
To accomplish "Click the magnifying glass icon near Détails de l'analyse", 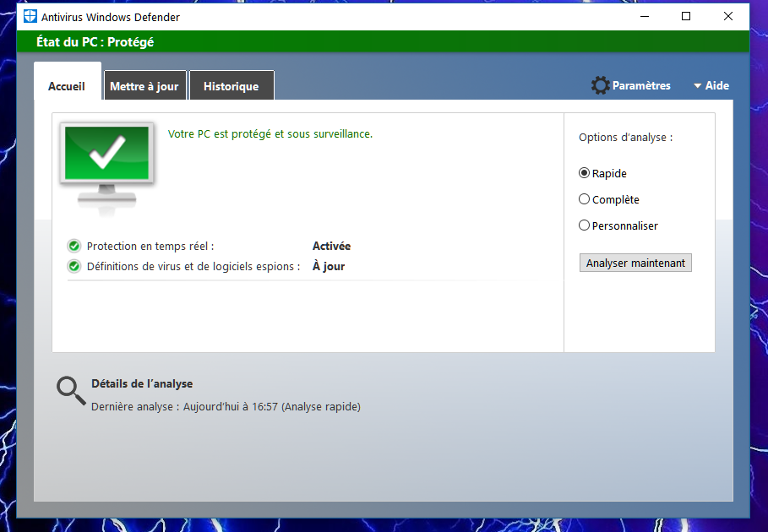I will click(71, 391).
